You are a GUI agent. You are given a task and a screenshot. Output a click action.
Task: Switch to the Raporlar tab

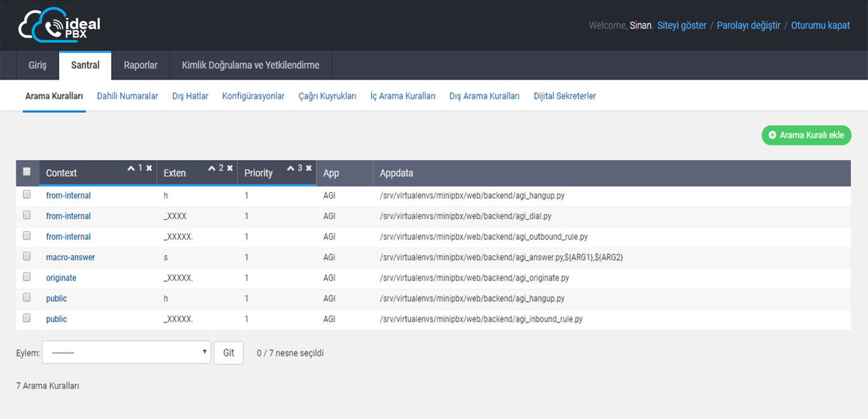pyautogui.click(x=140, y=65)
